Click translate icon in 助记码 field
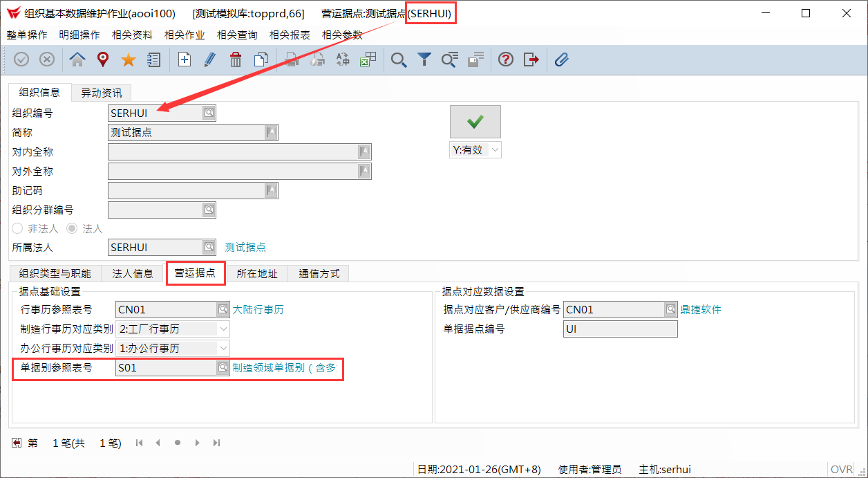The image size is (868, 478). 271,190
